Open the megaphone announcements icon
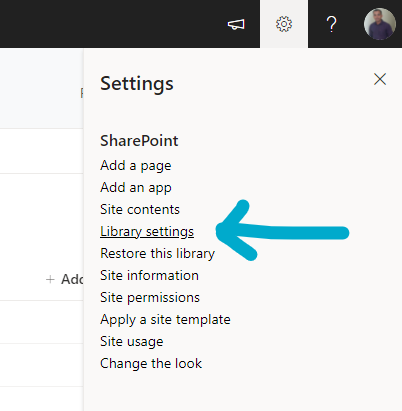Image resolution: width=402 pixels, height=411 pixels. point(236,24)
